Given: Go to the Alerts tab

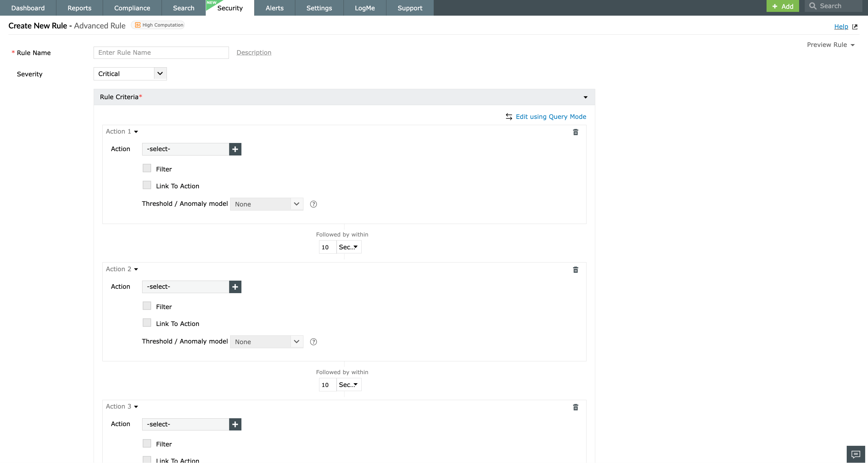Looking at the screenshot, I should 274,8.
